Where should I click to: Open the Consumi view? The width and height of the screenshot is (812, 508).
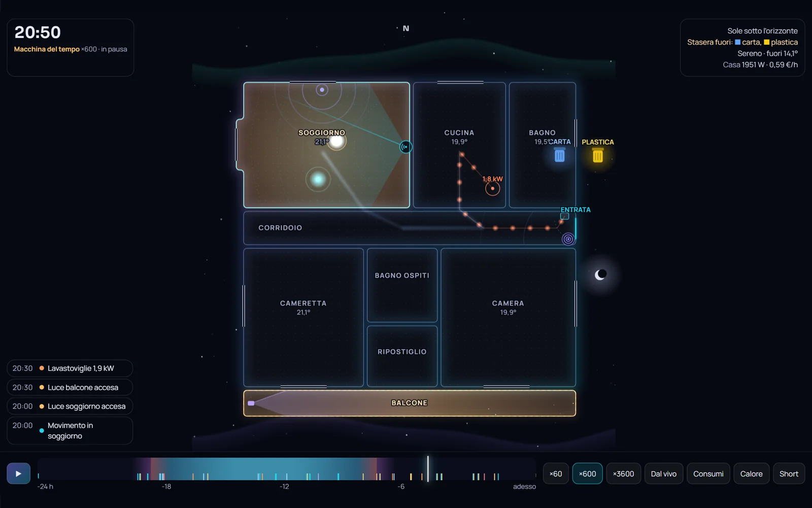[x=708, y=473]
